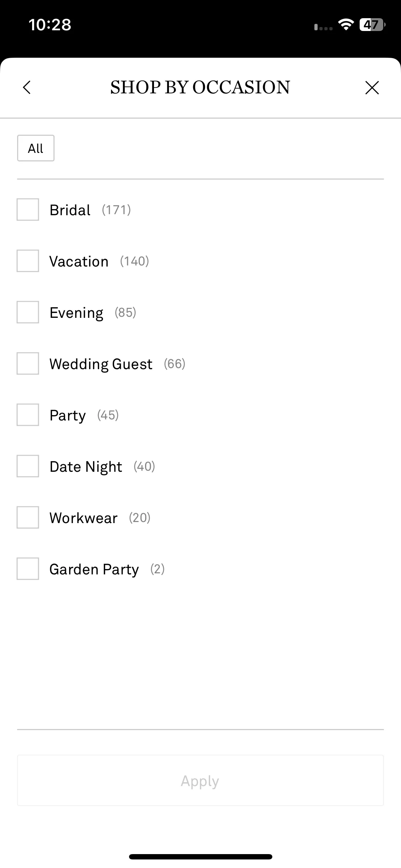Toggle the Workwear checkbox
The image size is (401, 868).
pyautogui.click(x=28, y=517)
